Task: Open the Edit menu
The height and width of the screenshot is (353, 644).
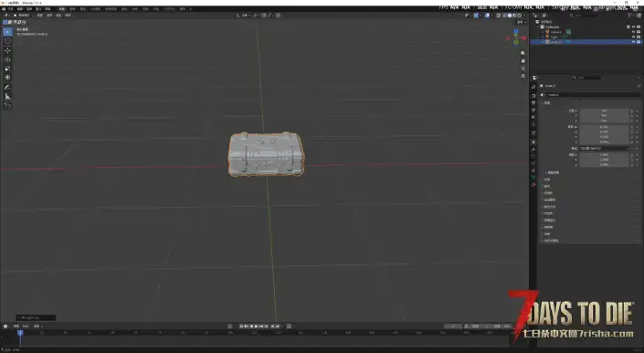Action: click(x=20, y=8)
